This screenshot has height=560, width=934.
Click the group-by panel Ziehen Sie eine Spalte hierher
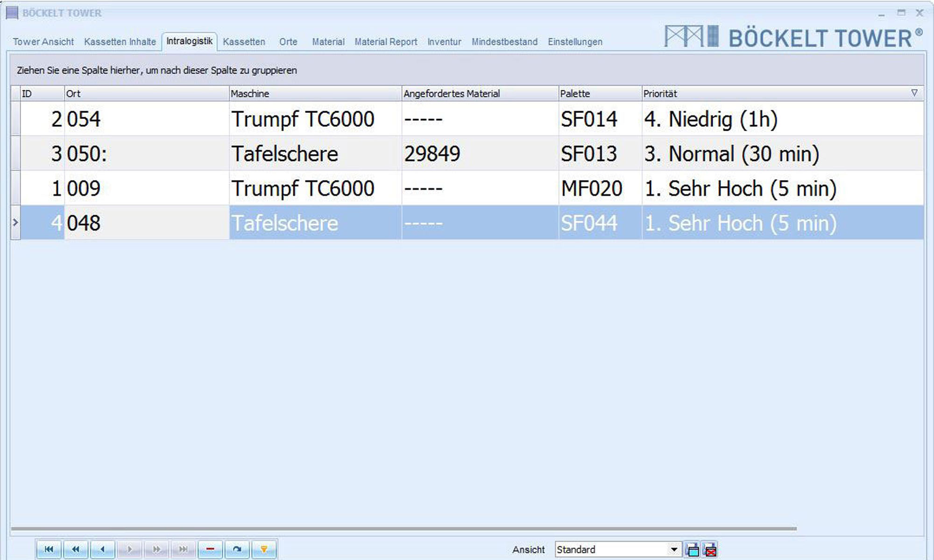tap(467, 70)
